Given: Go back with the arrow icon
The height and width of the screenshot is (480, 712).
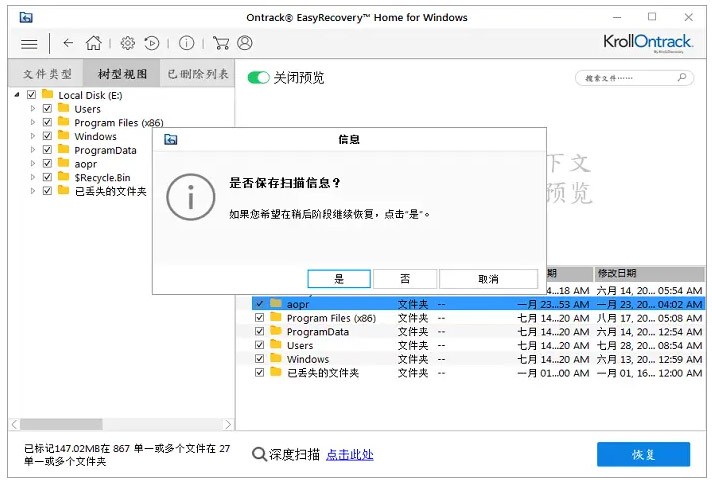Looking at the screenshot, I should tap(68, 43).
